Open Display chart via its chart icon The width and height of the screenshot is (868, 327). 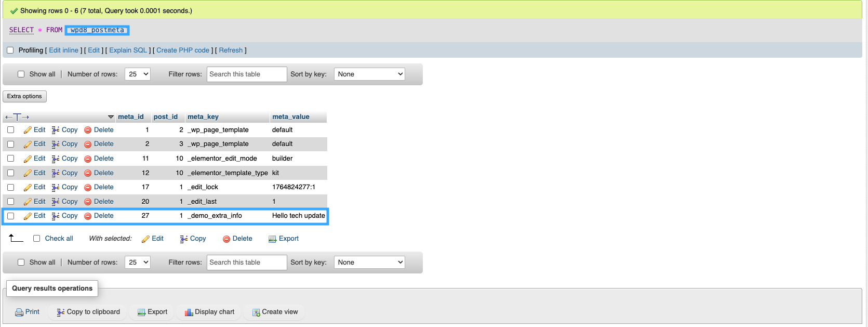point(189,312)
